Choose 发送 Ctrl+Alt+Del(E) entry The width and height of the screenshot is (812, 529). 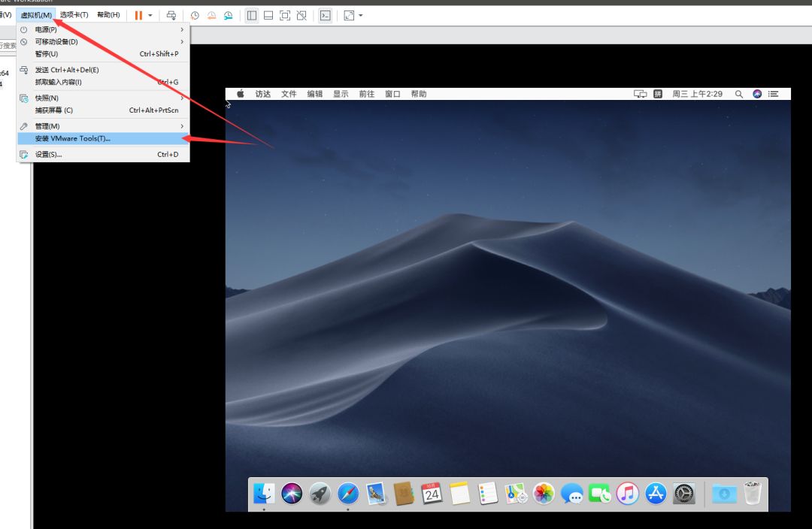(104, 70)
